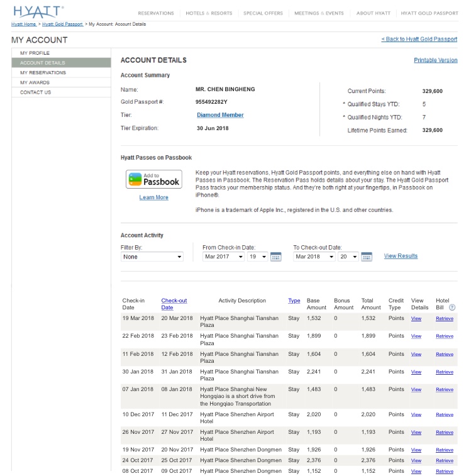
Task: Click Hyatt Place Shenzhen Airport Hotel, 10 Dec row
Action: [x=237, y=418]
